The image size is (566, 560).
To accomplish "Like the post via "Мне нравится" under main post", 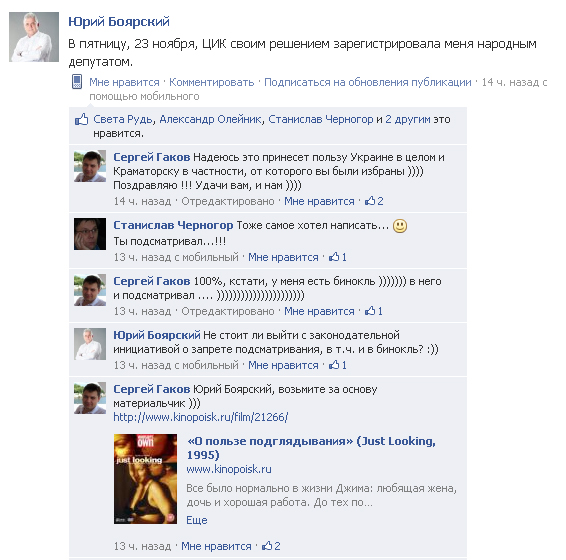I will click(x=124, y=82).
